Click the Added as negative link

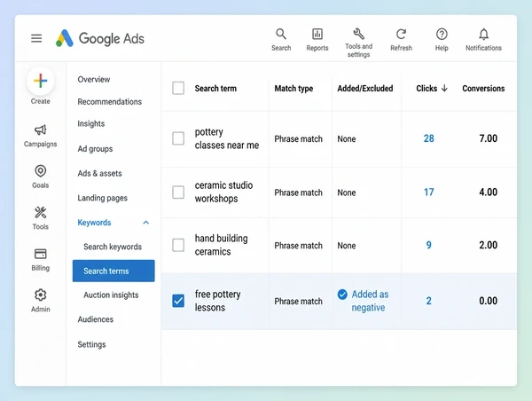click(370, 301)
